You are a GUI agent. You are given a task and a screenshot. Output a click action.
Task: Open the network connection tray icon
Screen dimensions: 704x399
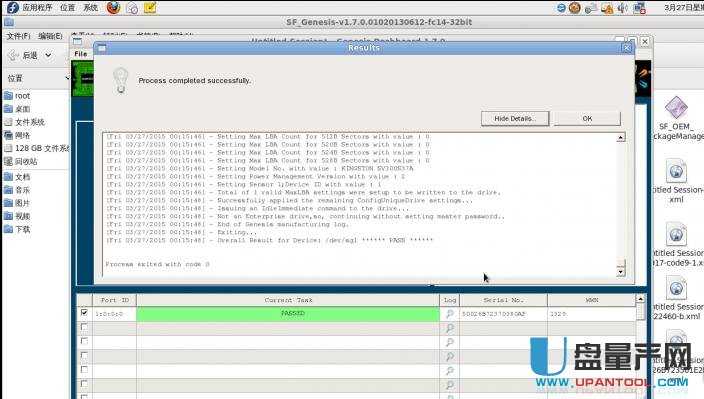[x=590, y=8]
